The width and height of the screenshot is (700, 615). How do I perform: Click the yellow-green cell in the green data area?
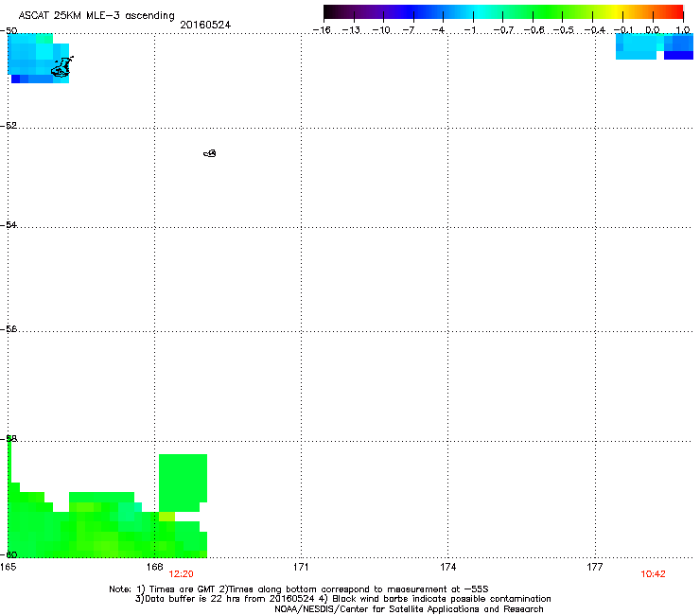pyautogui.click(x=166, y=517)
